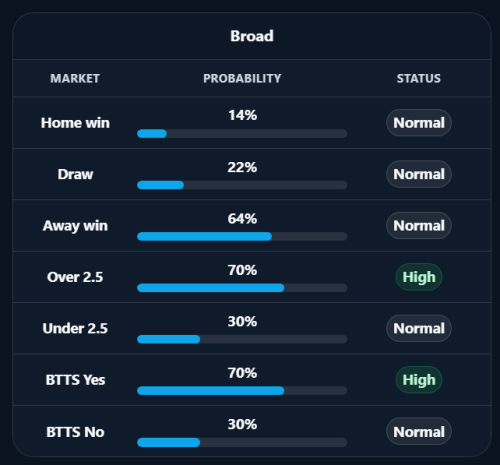Select the PROBABILITY column header
The width and height of the screenshot is (500, 465).
[x=242, y=79]
